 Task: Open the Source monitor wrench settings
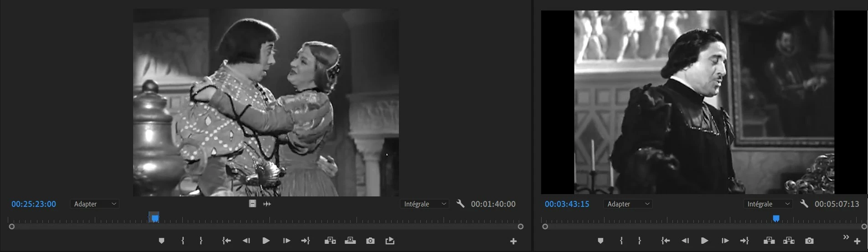[x=460, y=204]
